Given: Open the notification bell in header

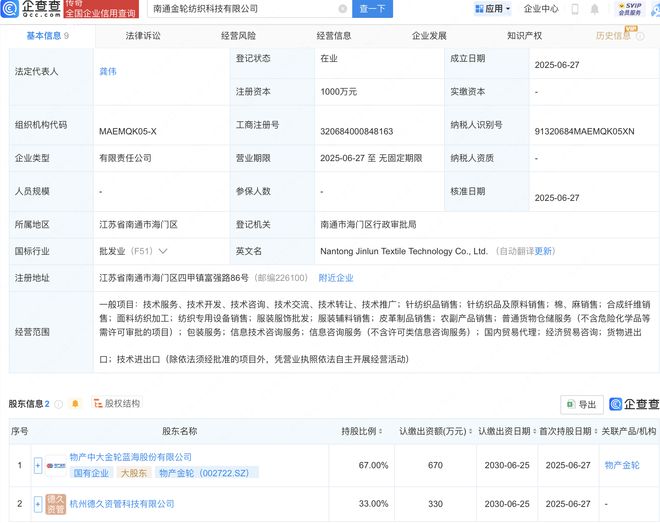Looking at the screenshot, I should pyautogui.click(x=594, y=9).
